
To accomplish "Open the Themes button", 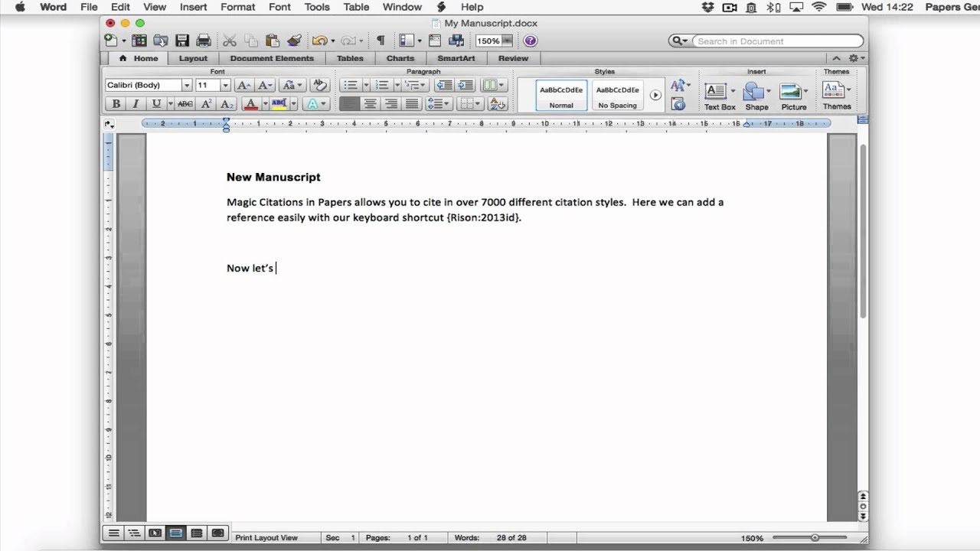I will point(837,95).
